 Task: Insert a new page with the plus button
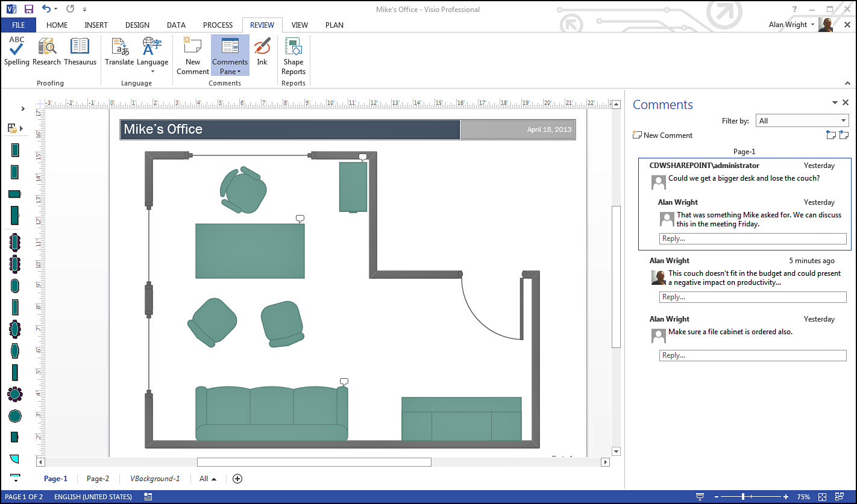point(237,479)
